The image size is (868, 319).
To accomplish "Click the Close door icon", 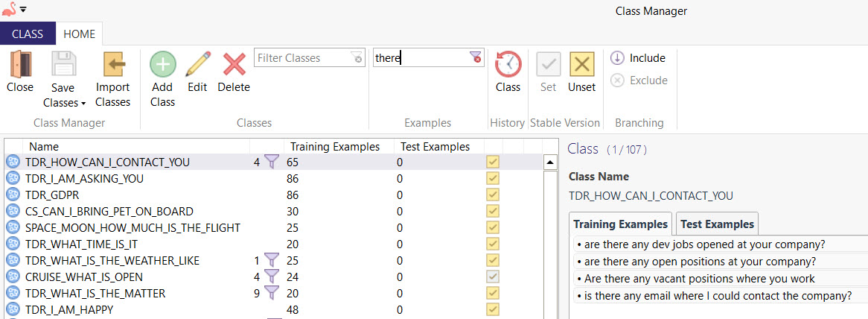I will click(x=20, y=64).
